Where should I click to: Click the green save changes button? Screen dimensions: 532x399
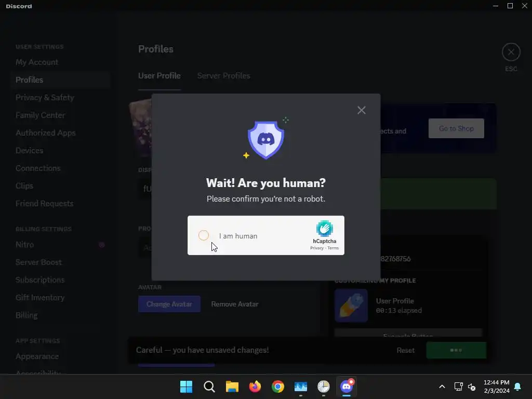[456, 350]
